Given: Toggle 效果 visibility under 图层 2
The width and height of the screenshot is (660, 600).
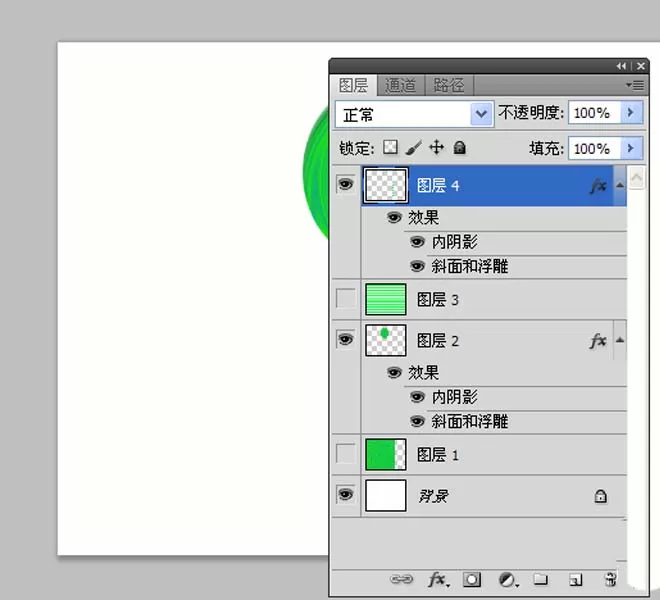Looking at the screenshot, I should click(394, 373).
